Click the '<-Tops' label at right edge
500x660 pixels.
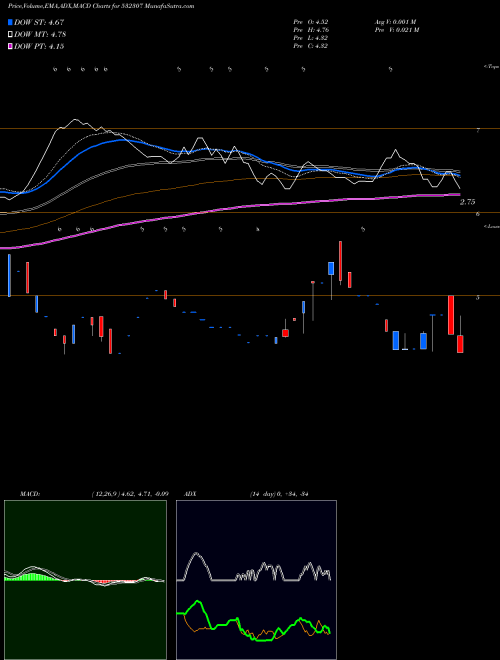point(491,67)
